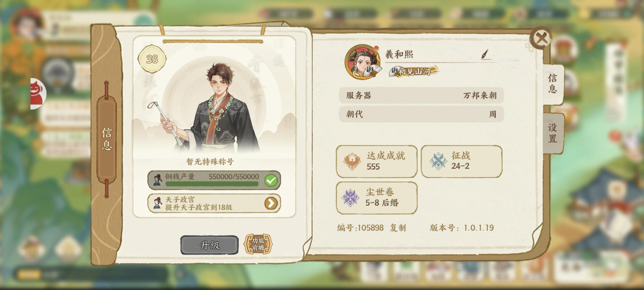The image size is (644, 290).
Task: Select the 信息 tab on right edge
Action: (x=552, y=84)
